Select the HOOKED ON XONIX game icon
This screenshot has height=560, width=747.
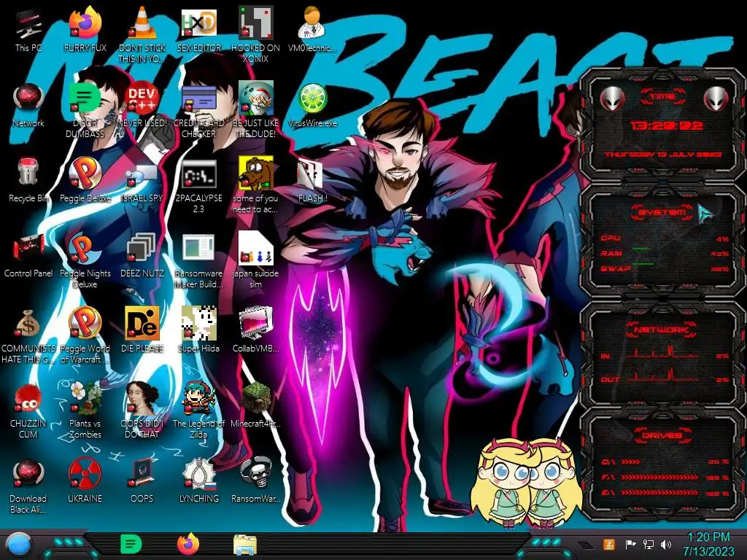coord(255,34)
